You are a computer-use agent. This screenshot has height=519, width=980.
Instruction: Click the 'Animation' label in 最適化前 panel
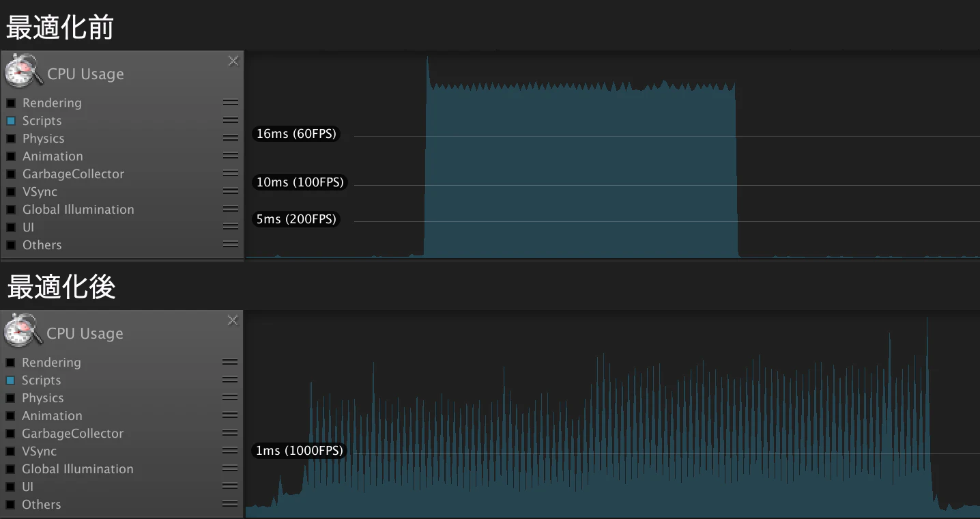[x=53, y=156]
